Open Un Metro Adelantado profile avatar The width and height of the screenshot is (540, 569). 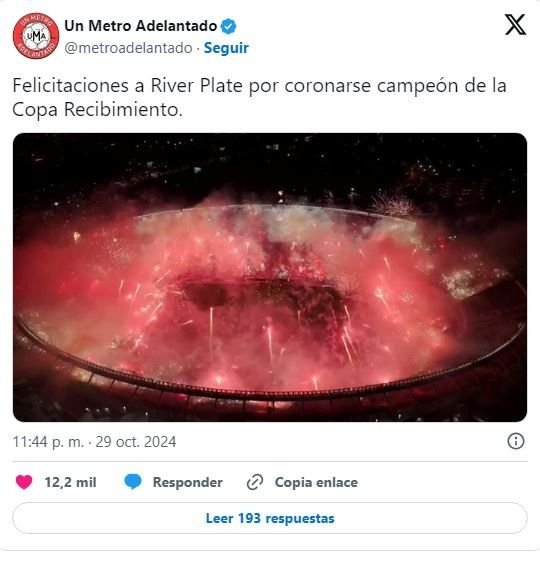pos(36,36)
